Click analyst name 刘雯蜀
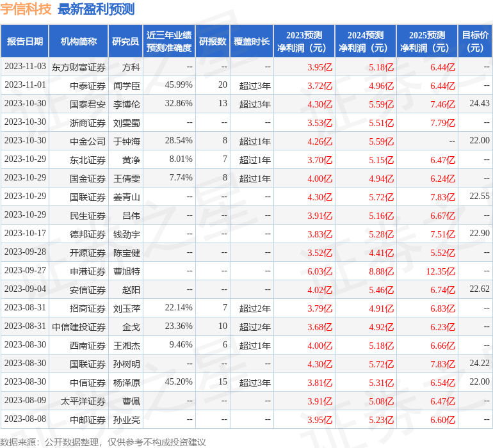The width and height of the screenshot is (493, 448). pyautogui.click(x=127, y=123)
